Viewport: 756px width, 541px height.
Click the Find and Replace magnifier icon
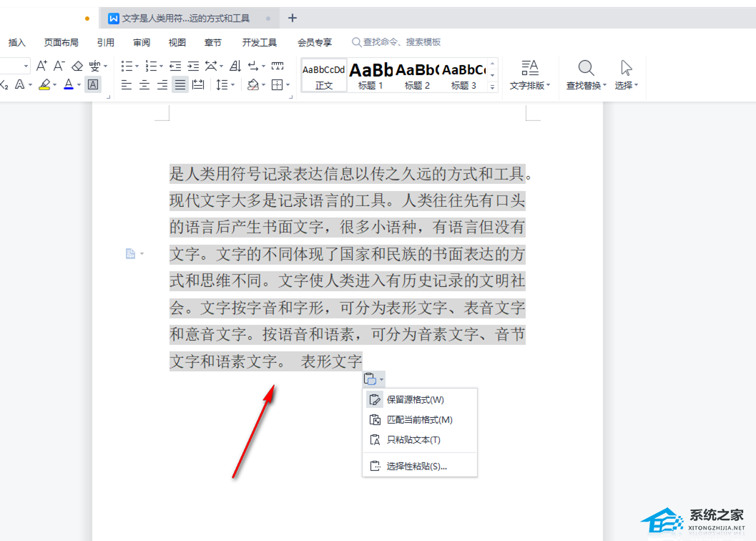(586, 67)
